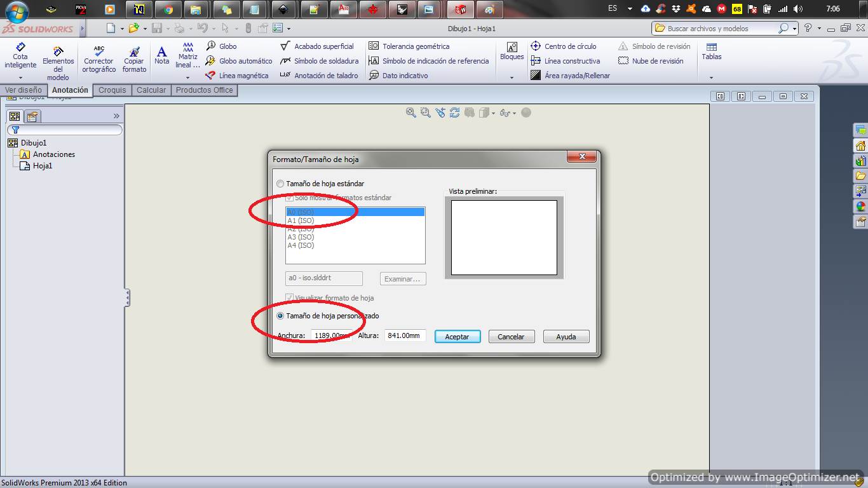
Task: Select A4 (ISO) in the sheet size list
Action: coord(301,245)
